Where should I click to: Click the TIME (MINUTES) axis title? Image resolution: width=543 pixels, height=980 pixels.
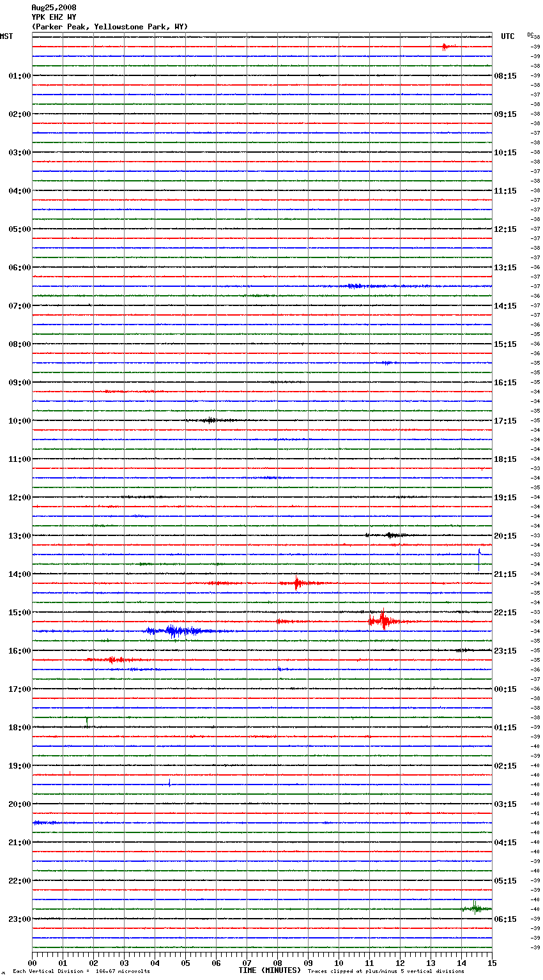point(270,970)
